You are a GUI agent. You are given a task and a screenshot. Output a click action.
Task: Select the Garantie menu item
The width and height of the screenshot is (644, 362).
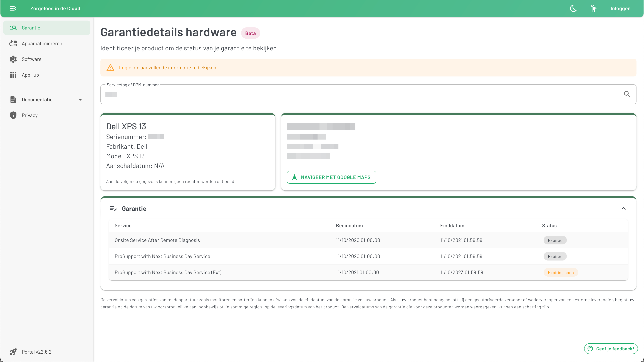click(x=47, y=28)
